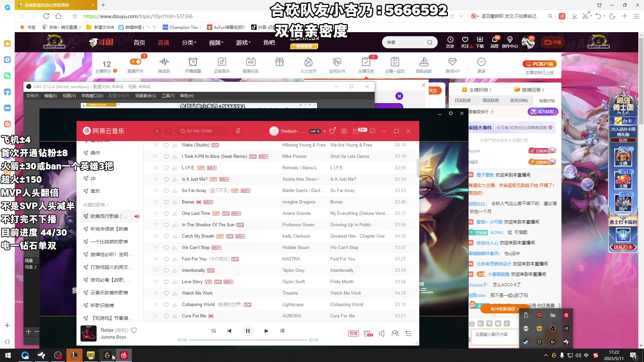
Task: Like the song One Last Time
Action: 166,214
